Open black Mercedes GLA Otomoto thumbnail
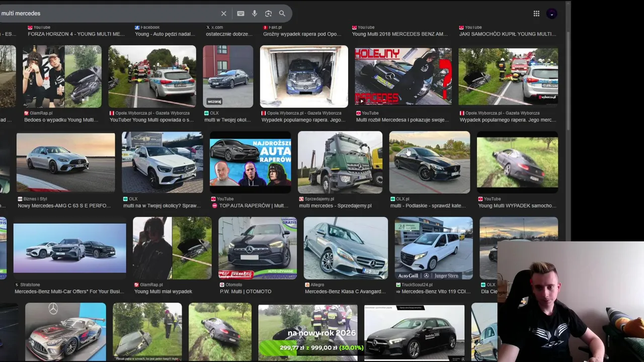This screenshot has height=362, width=644. [x=258, y=248]
